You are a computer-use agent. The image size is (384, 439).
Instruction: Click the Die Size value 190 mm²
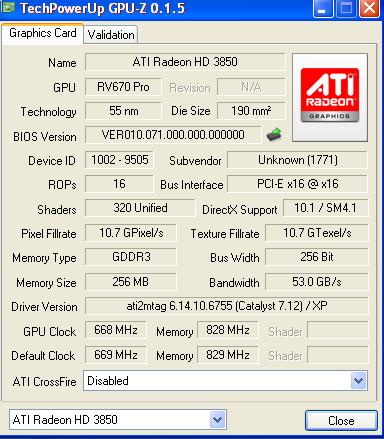click(251, 111)
